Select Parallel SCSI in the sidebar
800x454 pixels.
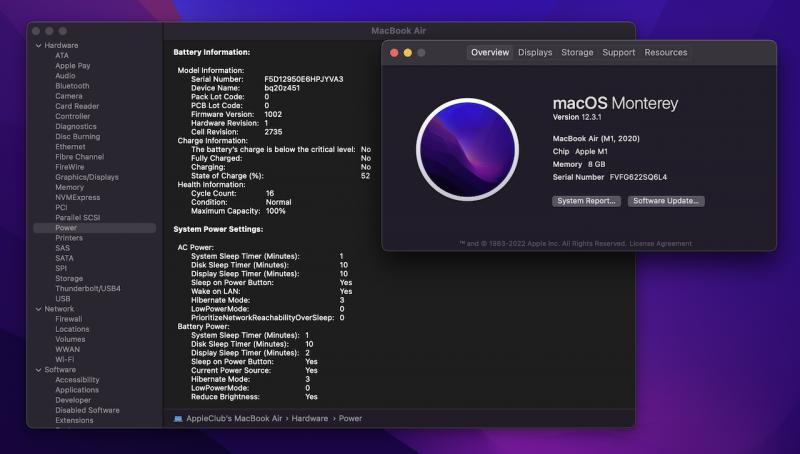(x=78, y=218)
